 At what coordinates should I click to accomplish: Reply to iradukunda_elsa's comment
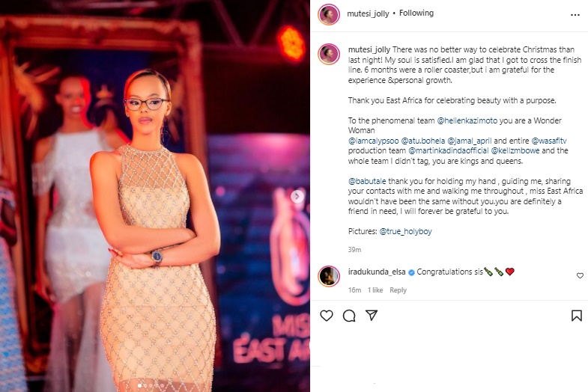[x=398, y=290]
